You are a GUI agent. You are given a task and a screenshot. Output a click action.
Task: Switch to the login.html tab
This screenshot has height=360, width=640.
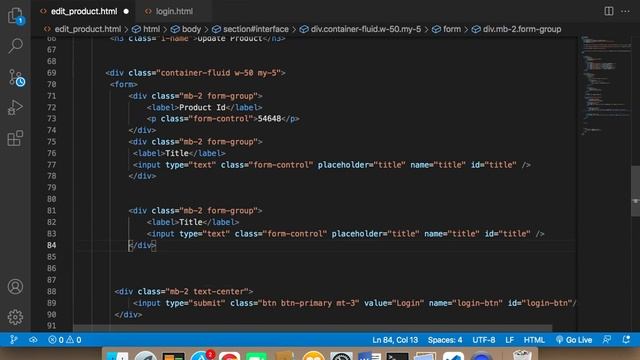tap(174, 11)
